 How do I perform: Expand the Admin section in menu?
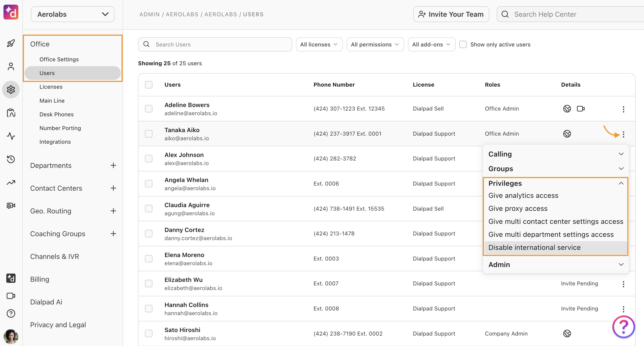[555, 264]
